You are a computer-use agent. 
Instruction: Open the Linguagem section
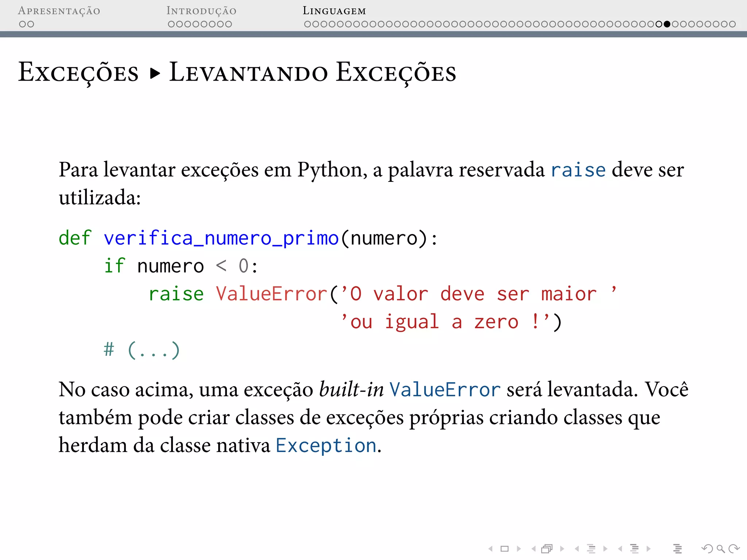tap(334, 11)
